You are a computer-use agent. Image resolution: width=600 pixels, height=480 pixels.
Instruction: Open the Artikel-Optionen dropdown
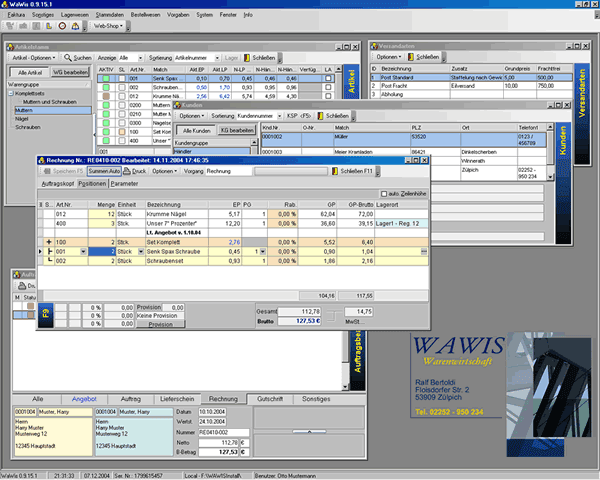tap(34, 58)
